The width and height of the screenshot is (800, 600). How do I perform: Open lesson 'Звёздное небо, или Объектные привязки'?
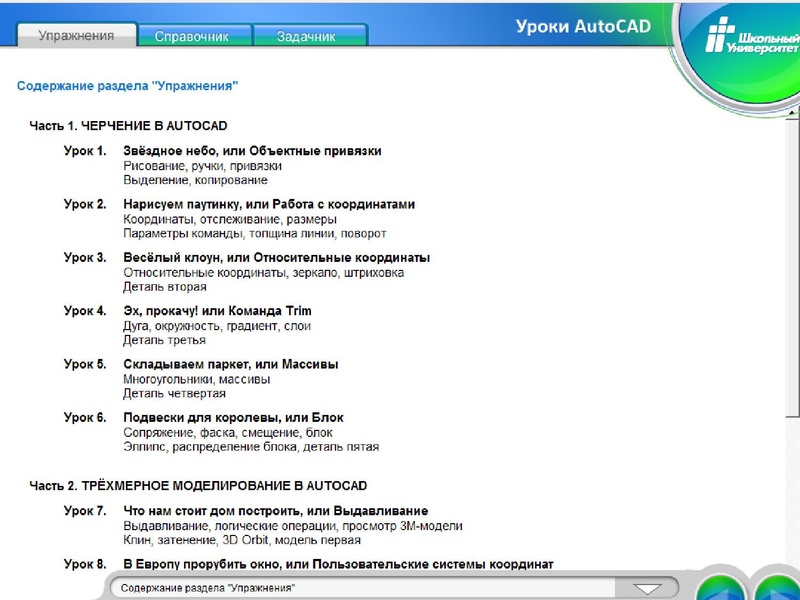click(x=252, y=151)
